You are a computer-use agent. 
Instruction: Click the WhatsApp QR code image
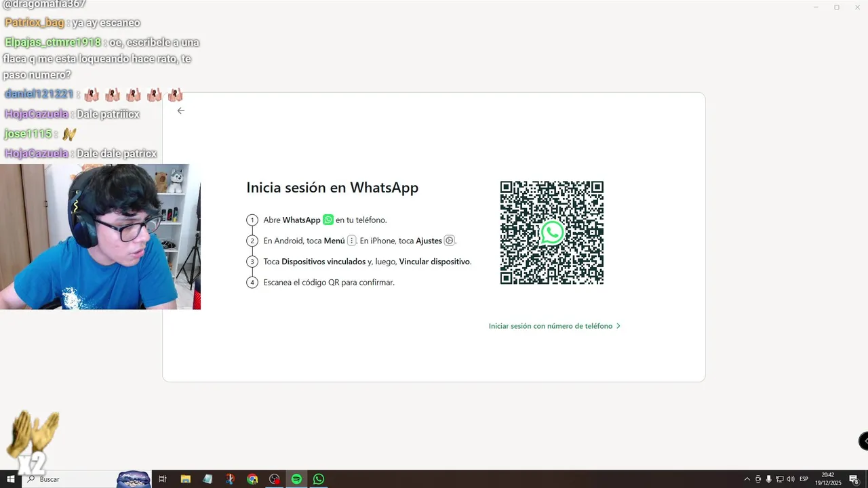552,232
